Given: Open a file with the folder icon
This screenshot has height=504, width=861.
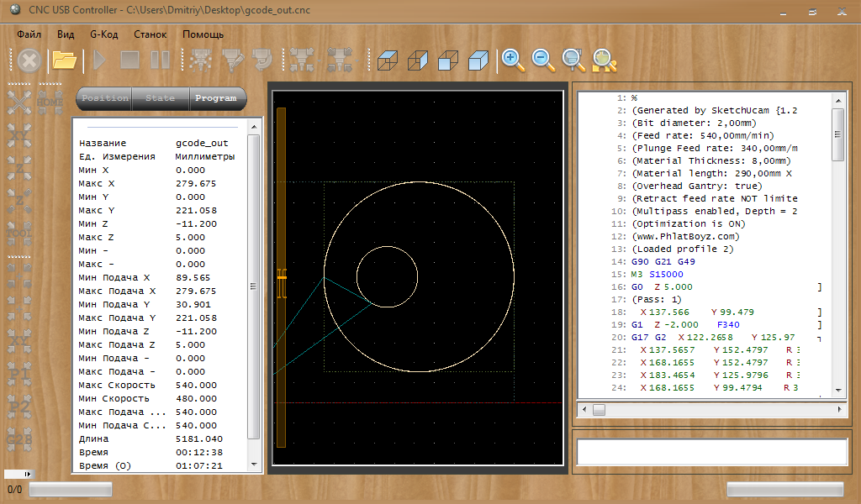Looking at the screenshot, I should (65, 60).
